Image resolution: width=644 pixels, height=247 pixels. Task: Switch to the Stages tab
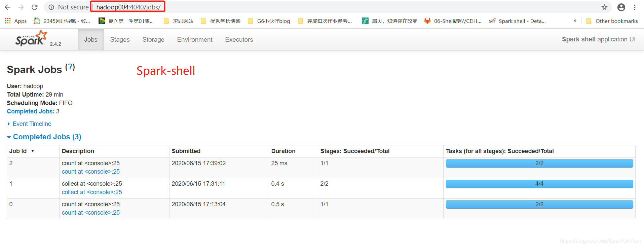[x=120, y=40]
